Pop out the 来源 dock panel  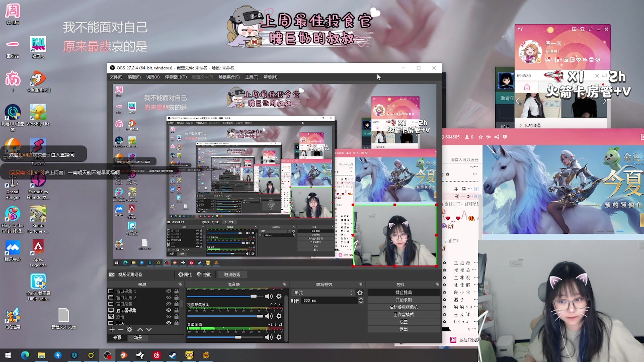(180, 284)
